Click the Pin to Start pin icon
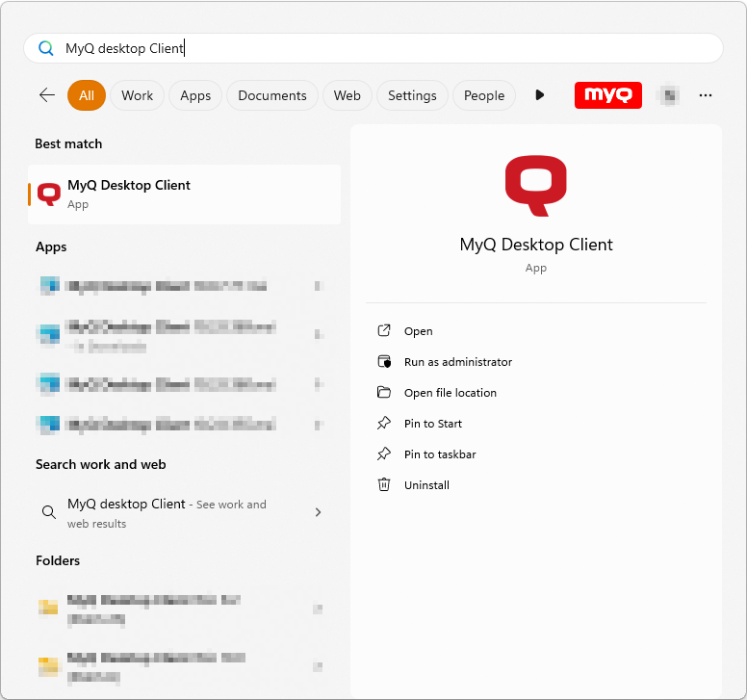The image size is (747, 700). [384, 423]
